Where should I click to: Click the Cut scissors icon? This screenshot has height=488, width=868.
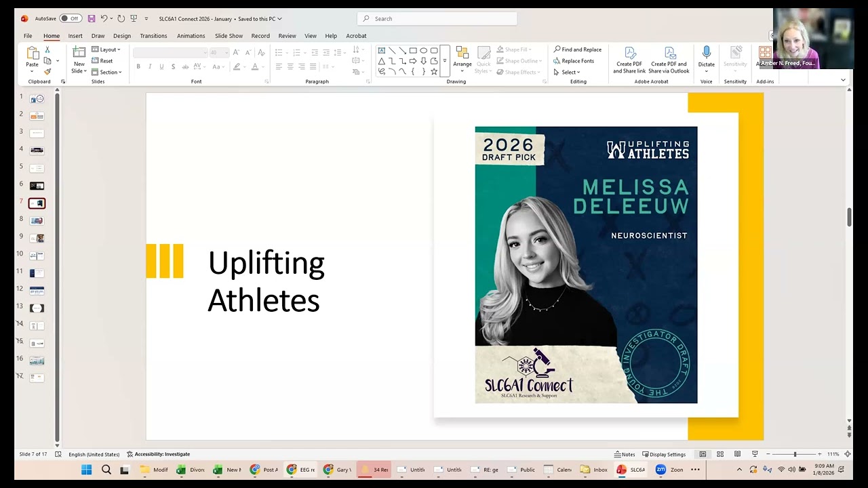(x=47, y=49)
